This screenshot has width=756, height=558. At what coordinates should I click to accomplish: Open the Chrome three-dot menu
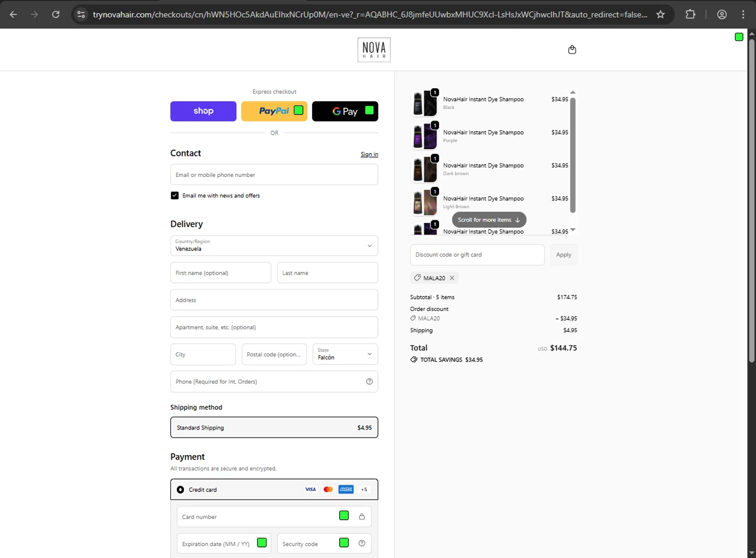(743, 15)
